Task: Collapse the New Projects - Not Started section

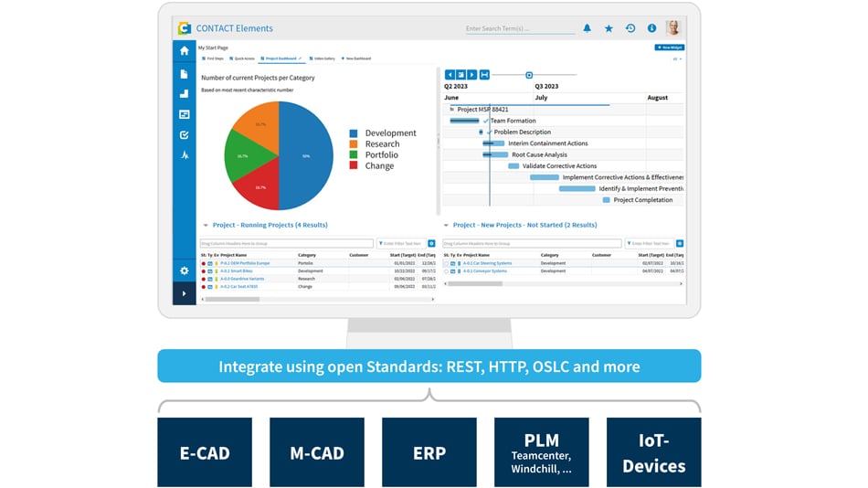Action: coord(446,225)
